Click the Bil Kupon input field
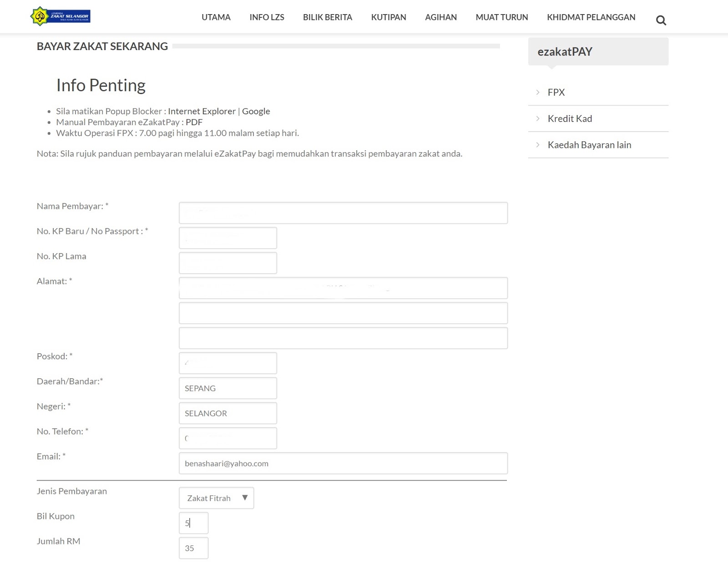Viewport: 728px width, 564px height. click(x=194, y=523)
